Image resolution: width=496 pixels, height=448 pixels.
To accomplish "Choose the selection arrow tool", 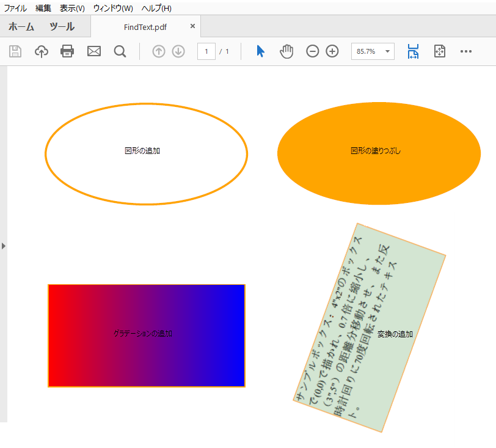I will click(260, 51).
